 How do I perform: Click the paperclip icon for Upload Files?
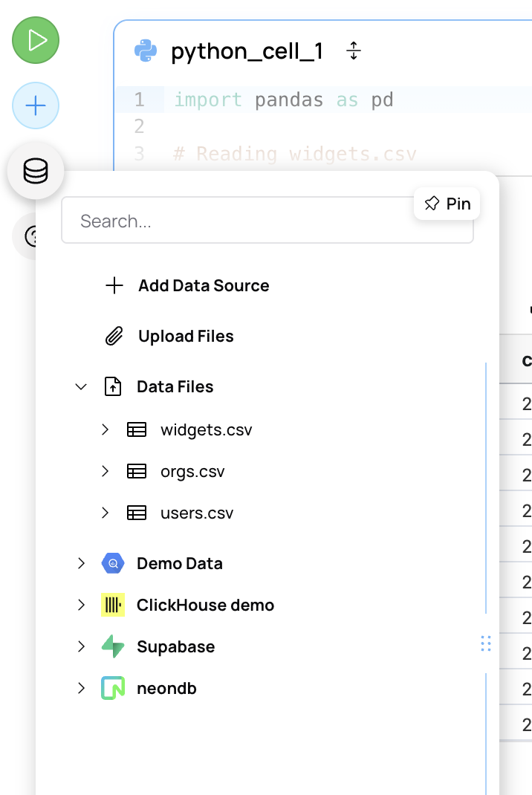[x=114, y=336]
